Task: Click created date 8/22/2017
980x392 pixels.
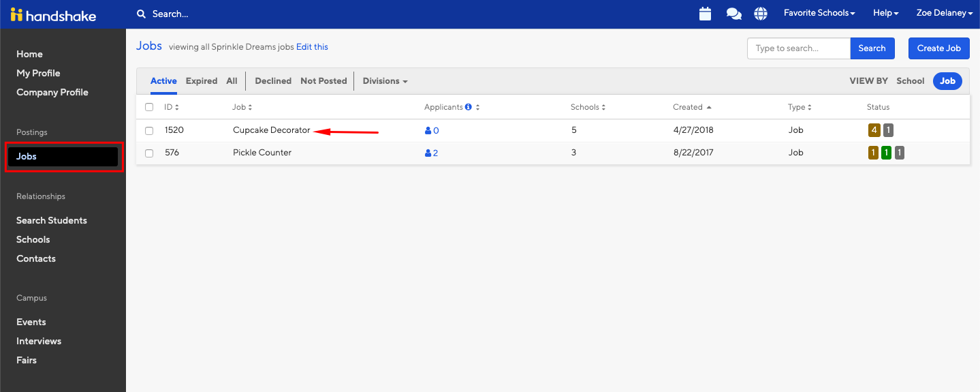Action: 693,153
